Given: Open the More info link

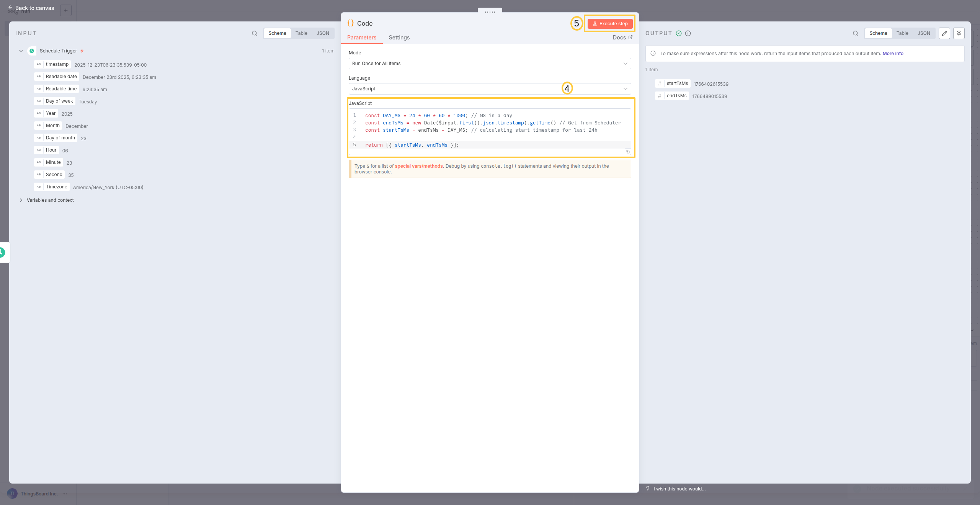Looking at the screenshot, I should coord(893,54).
